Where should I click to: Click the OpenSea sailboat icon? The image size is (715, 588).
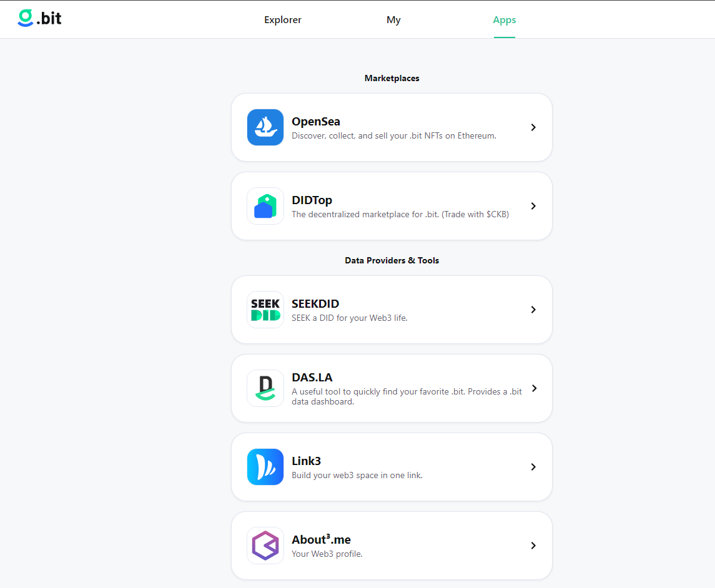click(265, 127)
